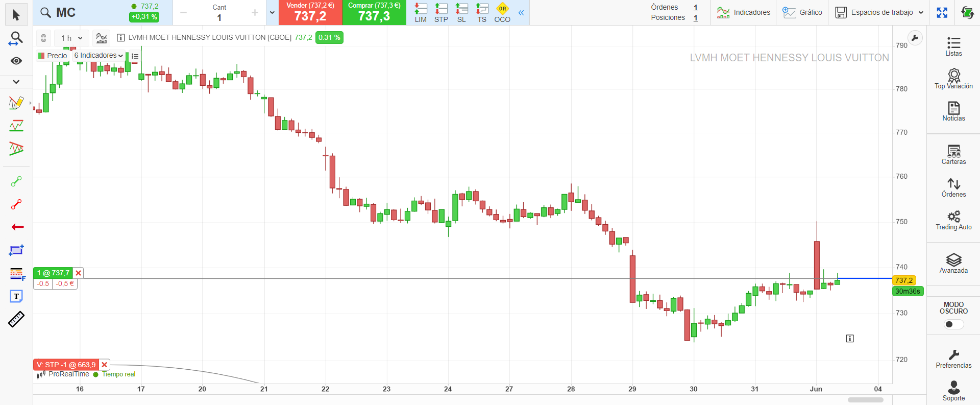Image resolution: width=980 pixels, height=405 pixels.
Task: Increase quantity with plus button
Action: click(255, 13)
